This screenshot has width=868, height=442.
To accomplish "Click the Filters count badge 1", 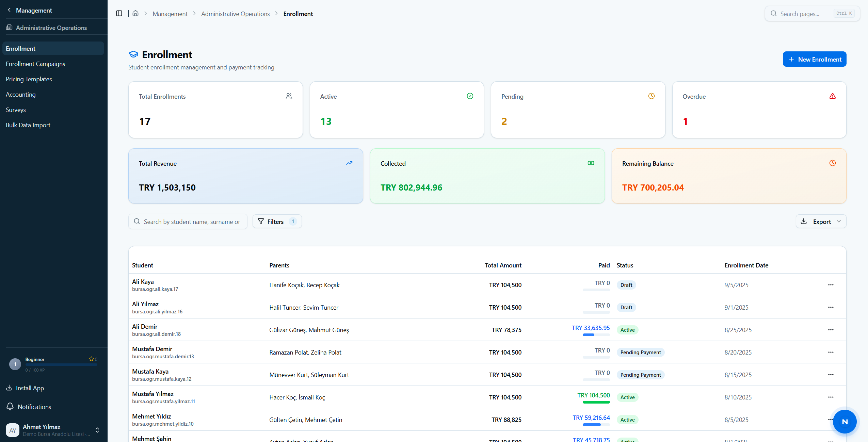I will coord(293,222).
